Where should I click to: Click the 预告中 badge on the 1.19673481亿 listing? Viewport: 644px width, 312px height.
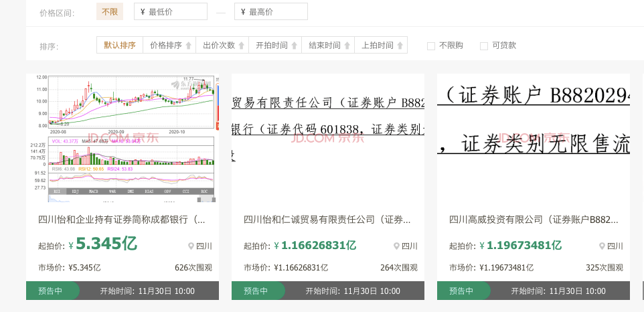(x=463, y=291)
